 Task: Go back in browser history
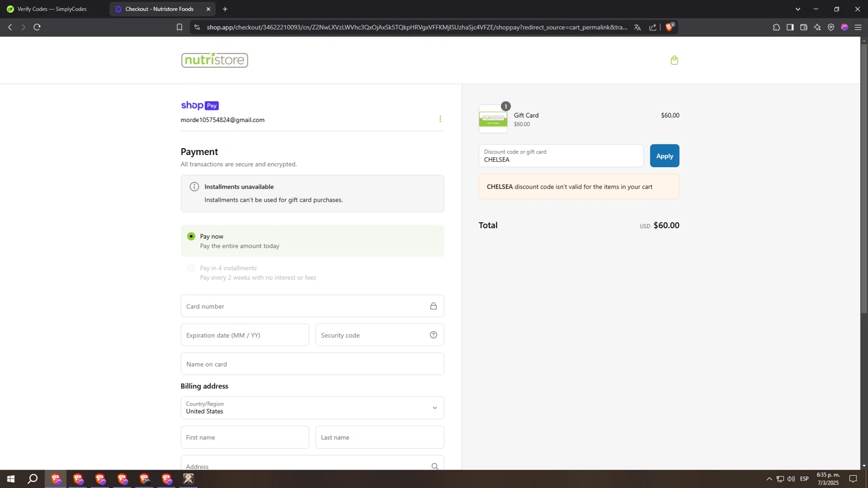[x=10, y=27]
